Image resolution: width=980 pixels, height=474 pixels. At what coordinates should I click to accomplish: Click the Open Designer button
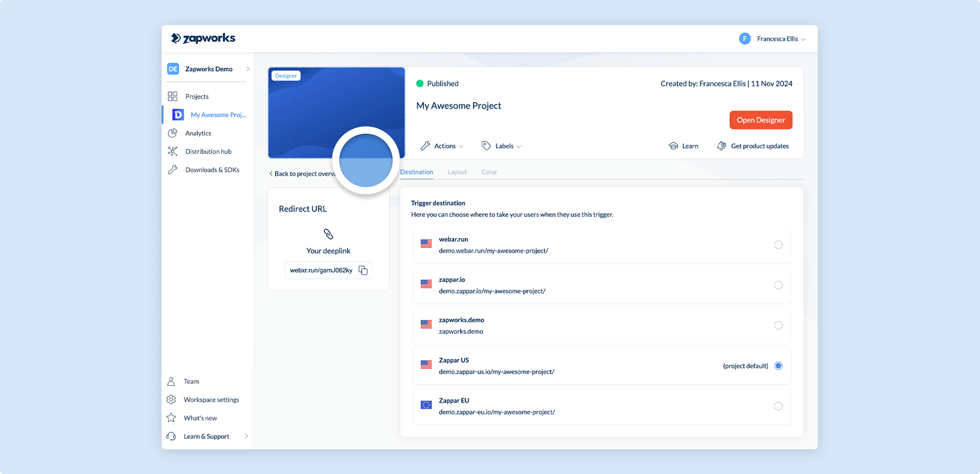tap(761, 120)
